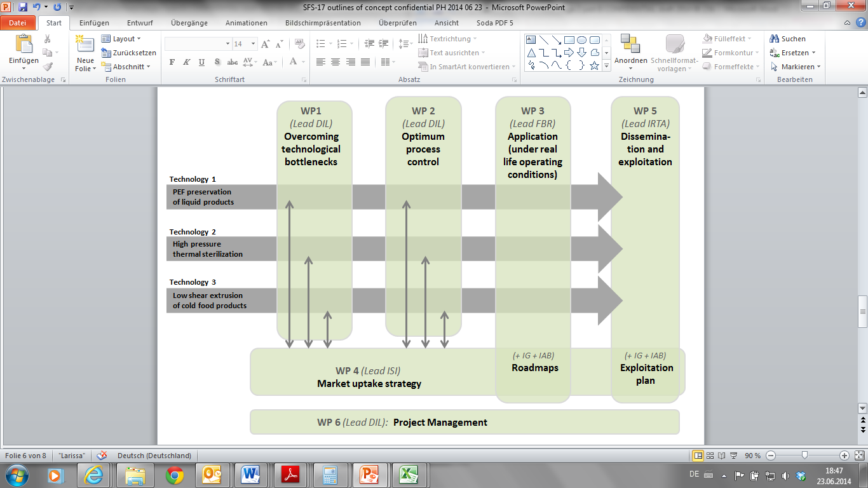
Task: Select the format painter brush icon
Action: [x=48, y=66]
